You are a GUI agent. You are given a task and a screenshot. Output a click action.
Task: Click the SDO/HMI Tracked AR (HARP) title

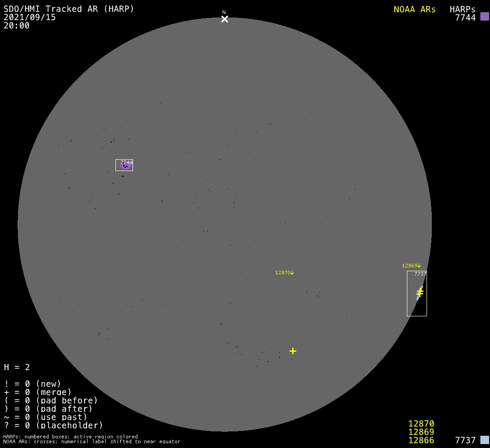[69, 9]
